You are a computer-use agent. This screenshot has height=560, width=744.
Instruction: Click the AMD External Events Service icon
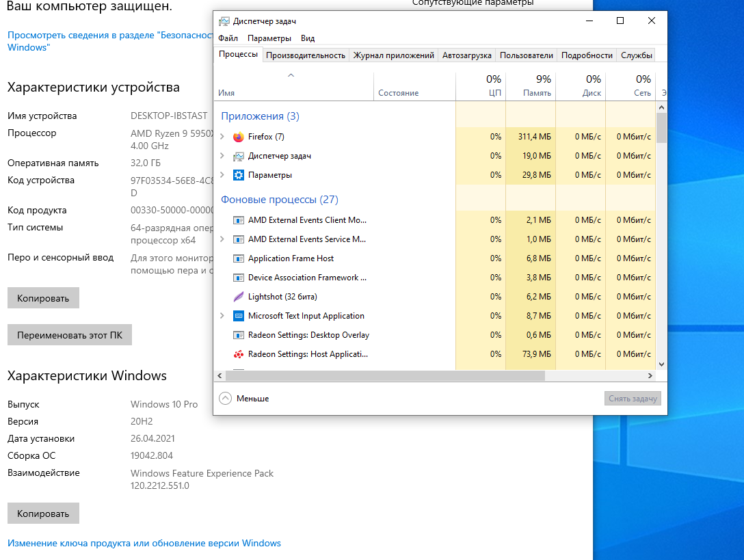(x=238, y=239)
